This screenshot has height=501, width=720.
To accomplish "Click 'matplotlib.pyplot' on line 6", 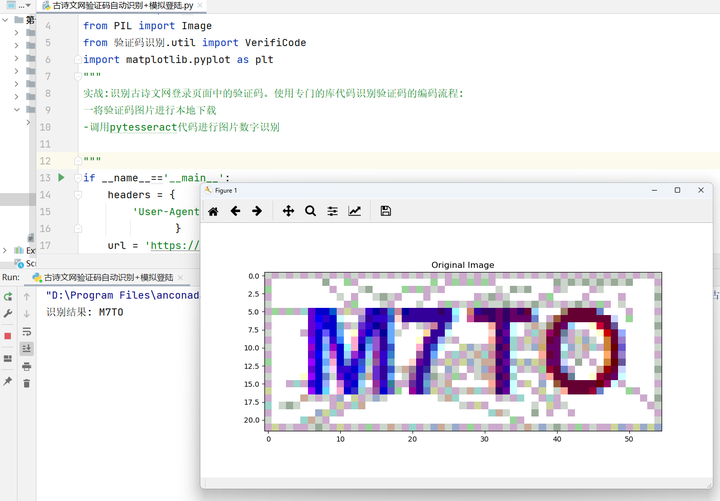I will tap(178, 60).
